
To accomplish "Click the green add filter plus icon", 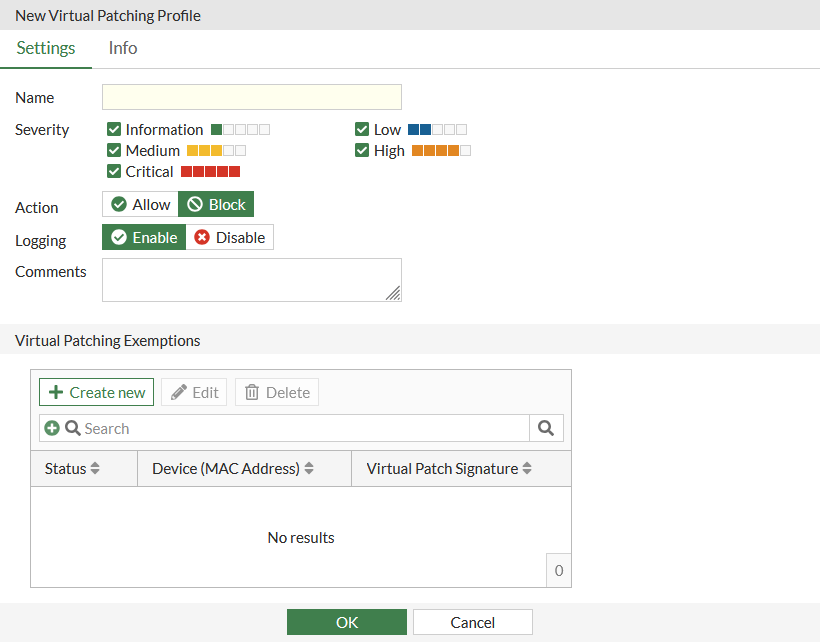I will [52, 428].
